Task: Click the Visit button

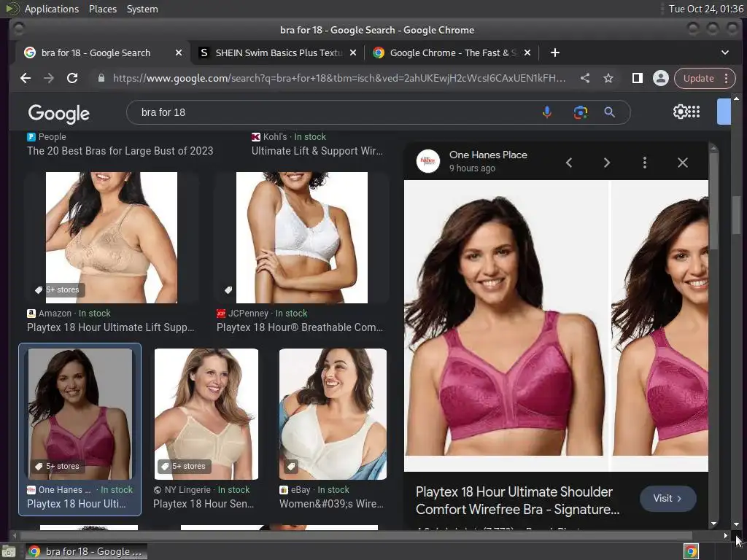Action: pyautogui.click(x=668, y=498)
